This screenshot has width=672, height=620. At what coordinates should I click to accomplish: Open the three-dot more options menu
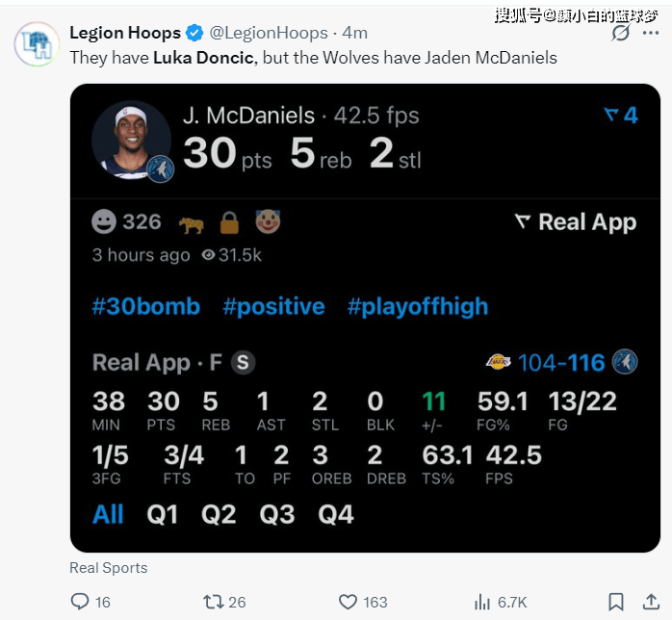click(651, 33)
